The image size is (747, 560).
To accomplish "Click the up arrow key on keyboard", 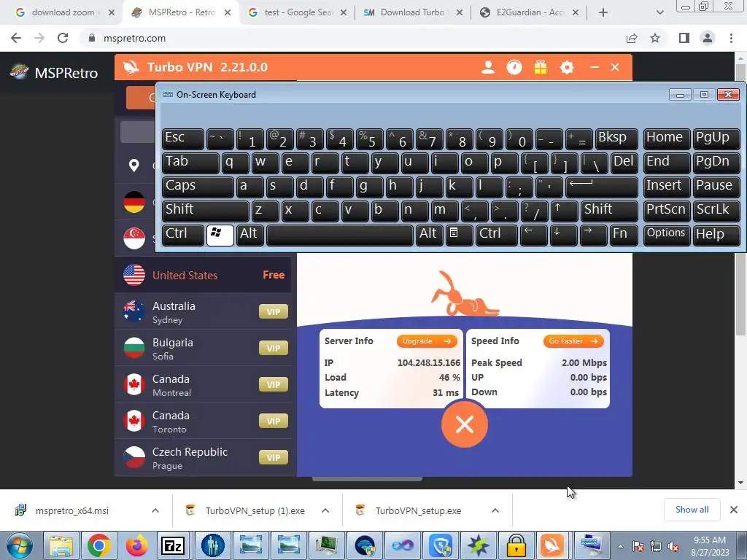I will pos(564,211).
